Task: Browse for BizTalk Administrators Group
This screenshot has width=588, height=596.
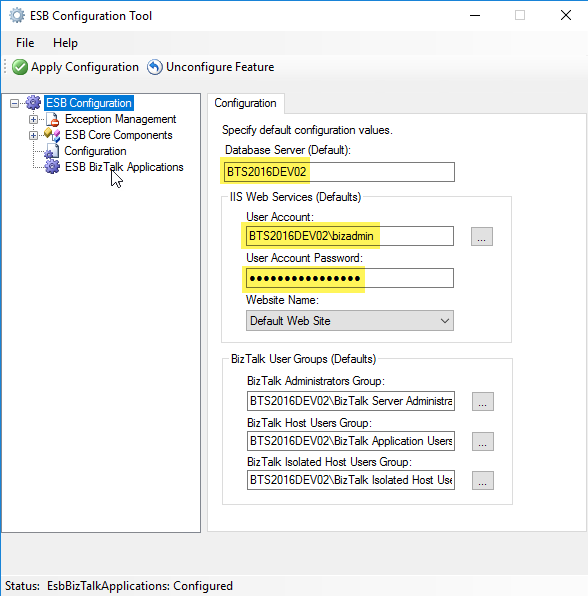Action: click(483, 401)
